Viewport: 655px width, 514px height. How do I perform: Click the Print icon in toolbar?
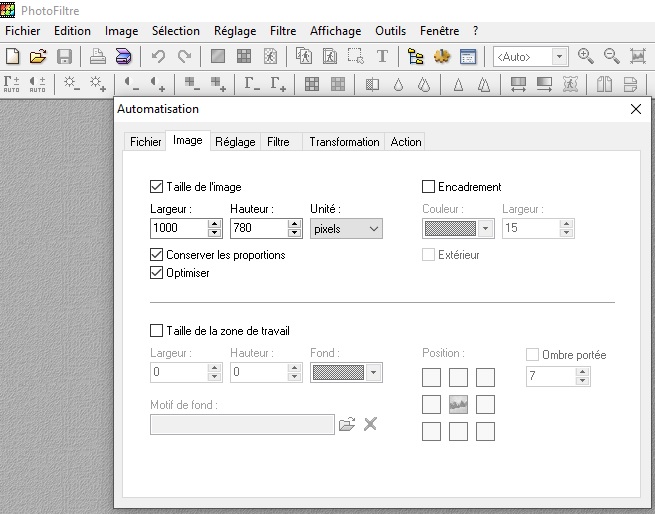[x=98, y=56]
